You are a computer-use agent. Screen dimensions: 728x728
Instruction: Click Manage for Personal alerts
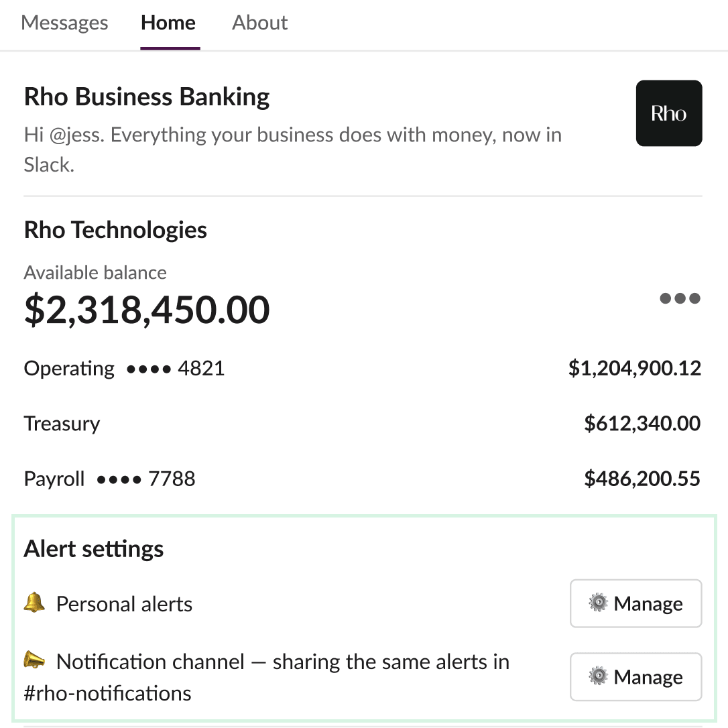[x=635, y=603]
